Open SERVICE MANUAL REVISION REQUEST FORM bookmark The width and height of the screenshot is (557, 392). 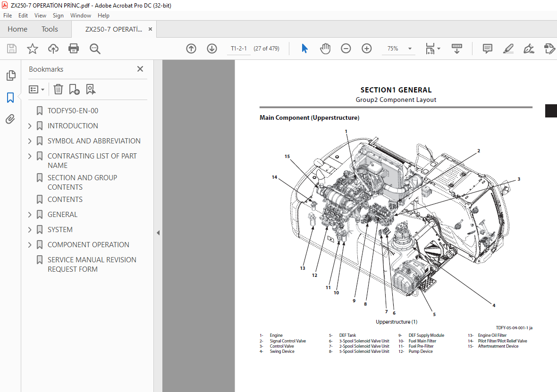[x=92, y=265]
